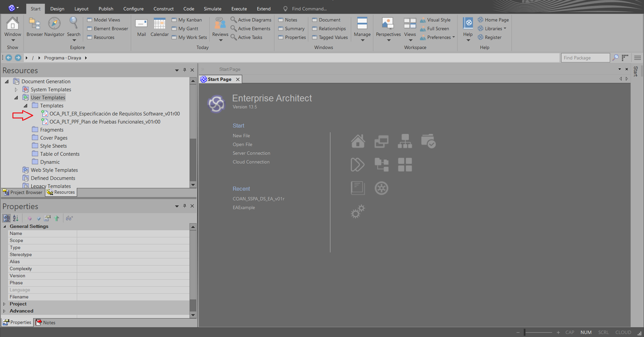The image size is (644, 337).
Task: Click the Find Command search box
Action: tap(309, 9)
